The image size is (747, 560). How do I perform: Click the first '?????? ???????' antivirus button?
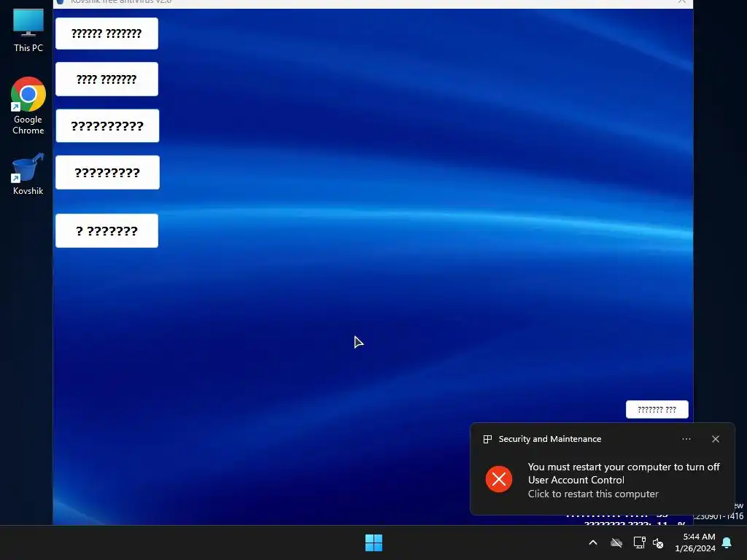point(107,34)
